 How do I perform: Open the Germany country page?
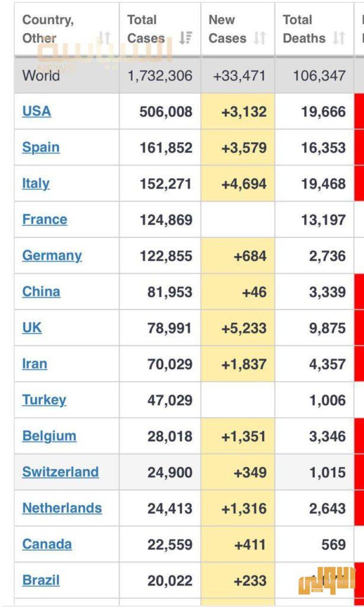[52, 256]
